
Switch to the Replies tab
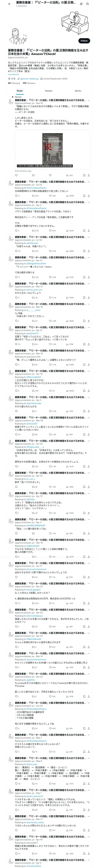[x=49, y=91]
